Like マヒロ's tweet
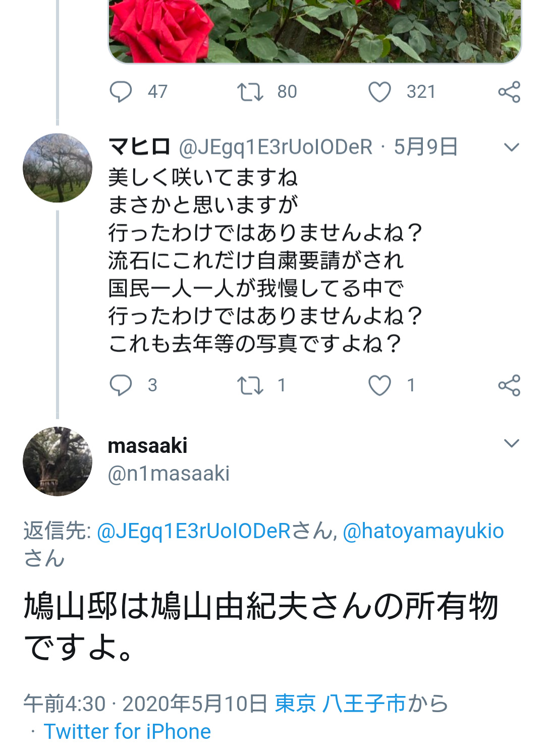 (379, 385)
